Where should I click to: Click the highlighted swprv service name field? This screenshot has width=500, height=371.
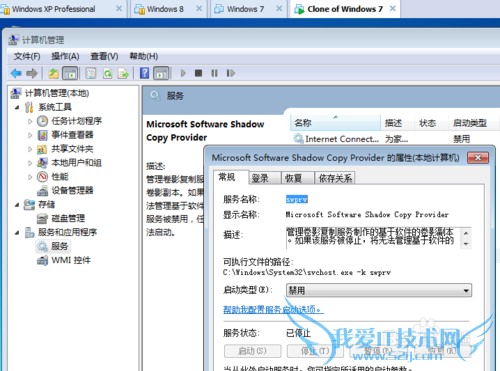(297, 199)
